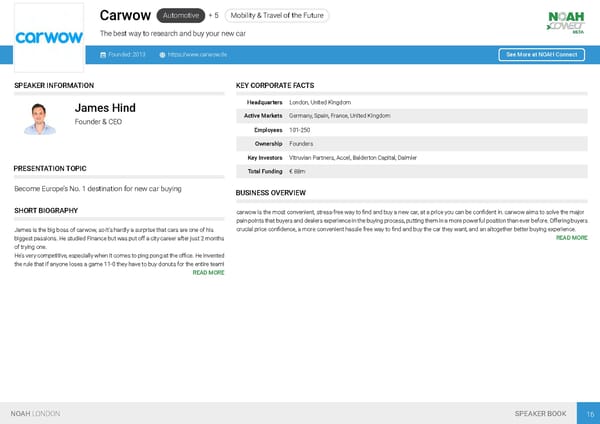This screenshot has height=424, width=600.
Task: Click the globe icon beside website URL
Action: [162, 54]
